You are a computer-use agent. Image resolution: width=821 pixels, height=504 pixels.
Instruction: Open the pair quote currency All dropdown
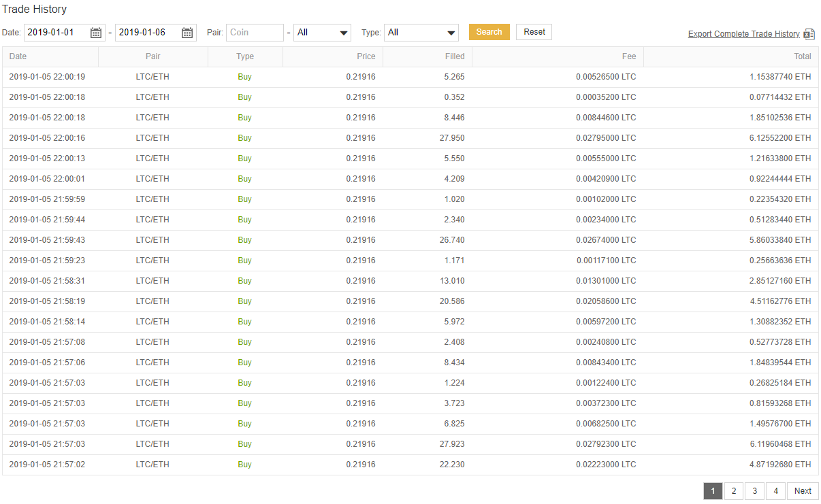[x=322, y=33]
